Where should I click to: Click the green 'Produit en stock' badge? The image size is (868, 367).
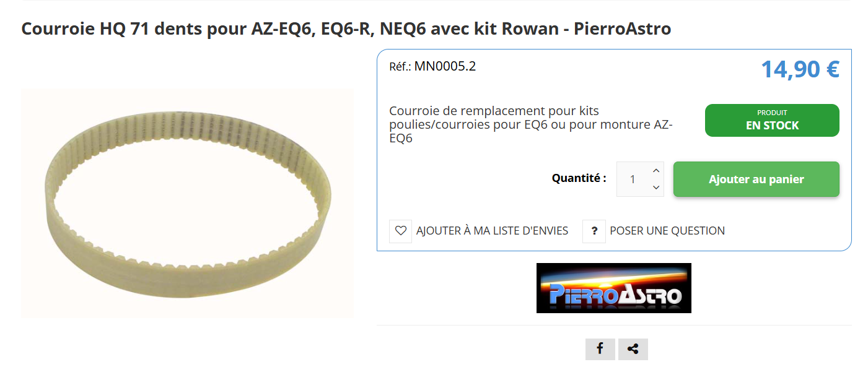tap(772, 120)
